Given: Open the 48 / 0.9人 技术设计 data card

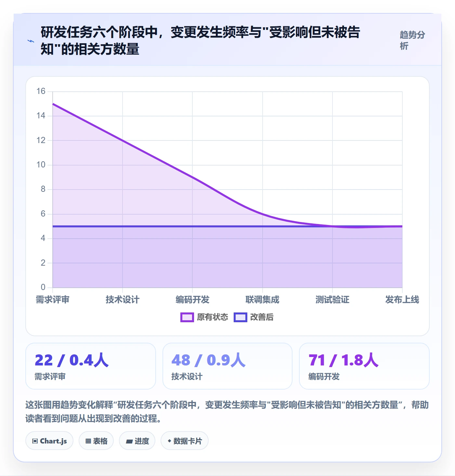Looking at the screenshot, I should point(227,366).
